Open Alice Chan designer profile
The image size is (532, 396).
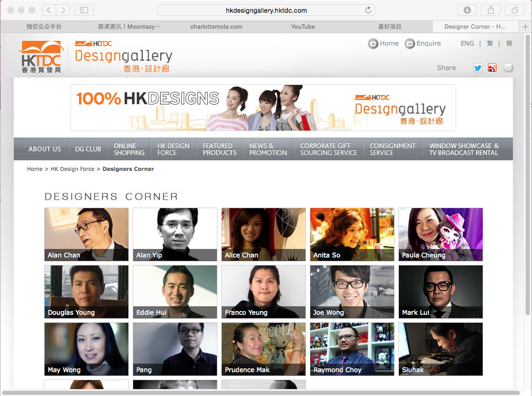(x=263, y=234)
